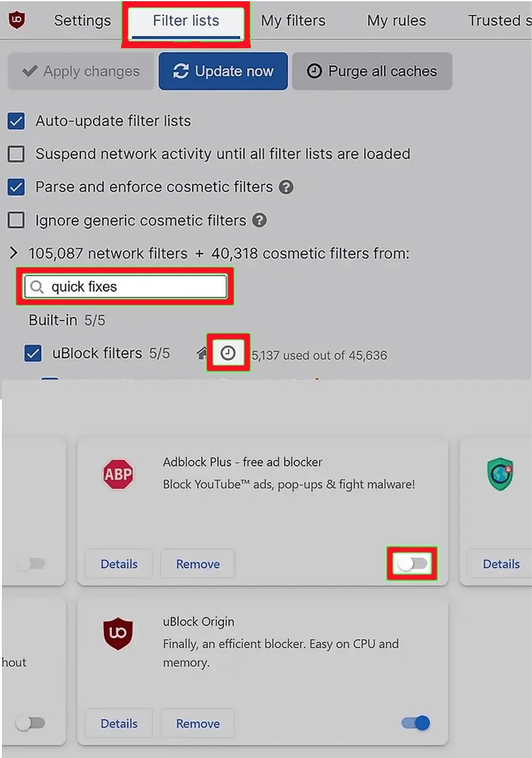The height and width of the screenshot is (758, 532).
Task: Click the uBlock Origin logo icon in dashboard header
Action: 17,20
